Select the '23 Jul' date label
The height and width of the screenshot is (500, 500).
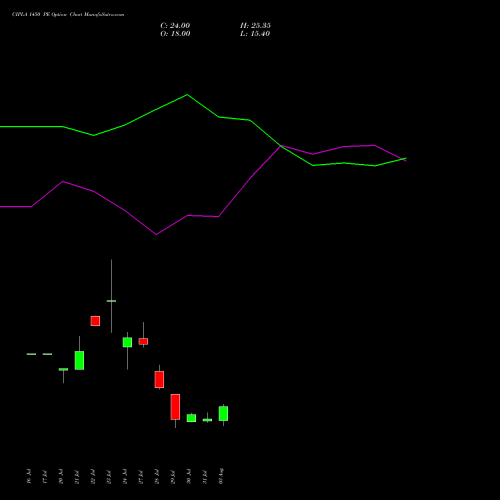pos(109,476)
